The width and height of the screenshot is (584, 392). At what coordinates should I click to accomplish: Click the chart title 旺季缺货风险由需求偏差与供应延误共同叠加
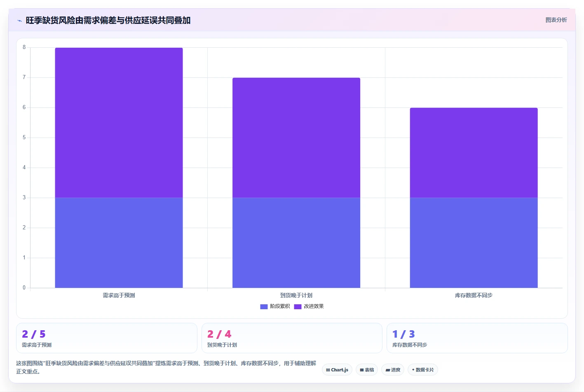tap(108, 20)
